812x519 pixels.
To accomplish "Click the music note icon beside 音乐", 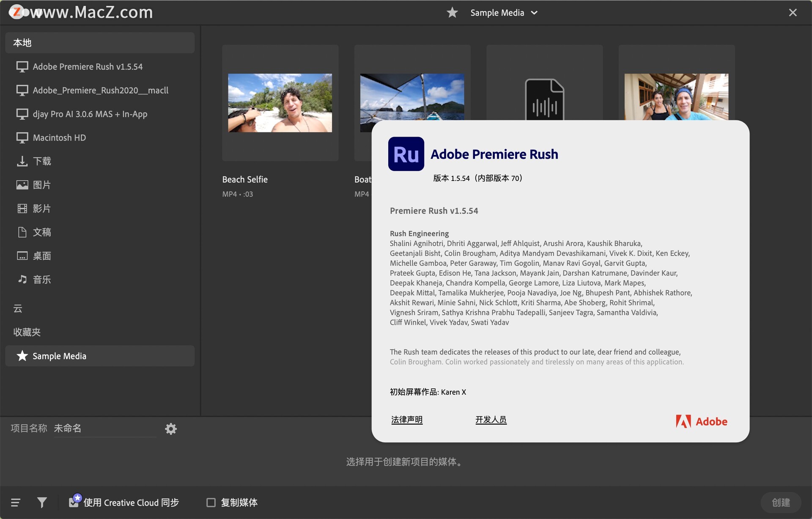I will [x=22, y=279].
